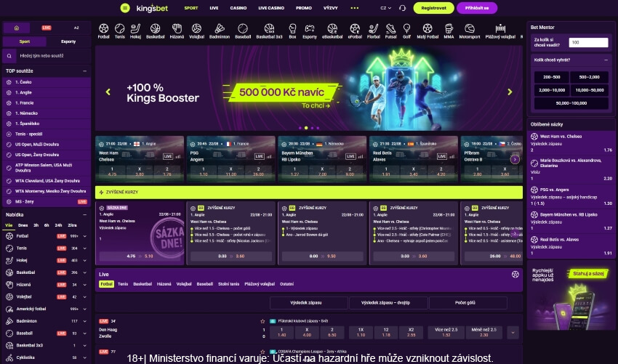Screen dimensions: 618x364
Task: Expand Tenis row in Nabídka list
Action: 85,248
